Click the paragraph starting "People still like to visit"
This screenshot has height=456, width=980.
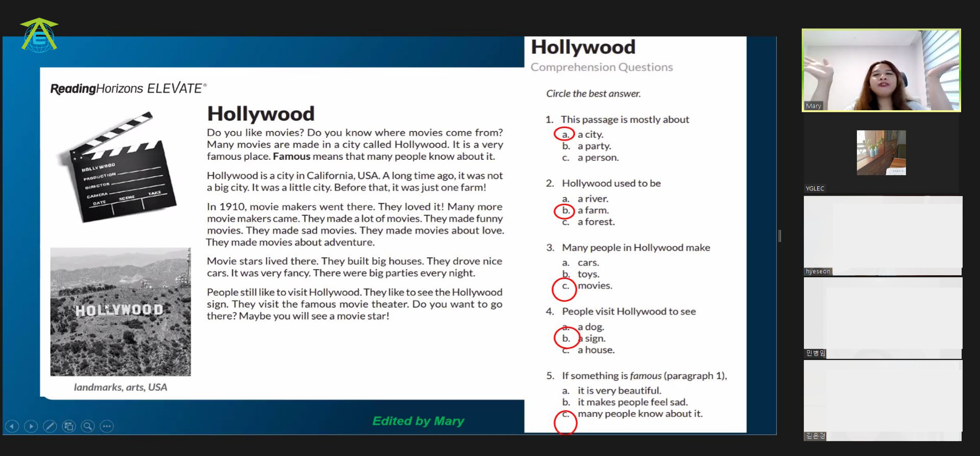click(x=355, y=304)
